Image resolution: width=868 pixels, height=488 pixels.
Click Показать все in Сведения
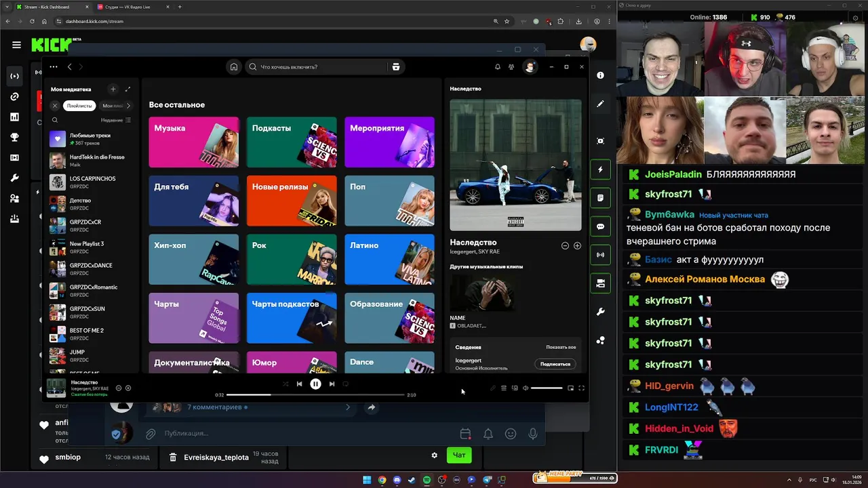[561, 347]
